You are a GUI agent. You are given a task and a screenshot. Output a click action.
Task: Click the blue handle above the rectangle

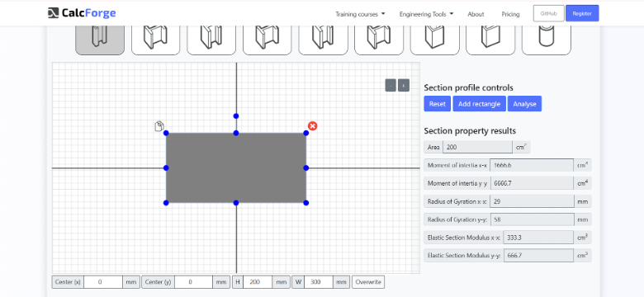(x=236, y=116)
